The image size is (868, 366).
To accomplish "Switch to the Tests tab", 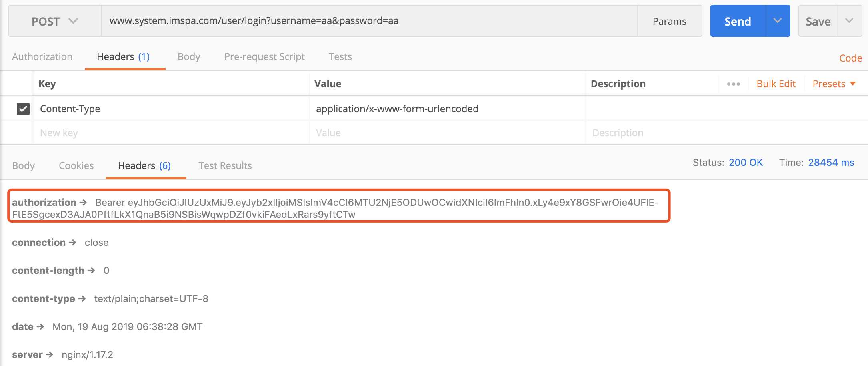I will point(340,57).
